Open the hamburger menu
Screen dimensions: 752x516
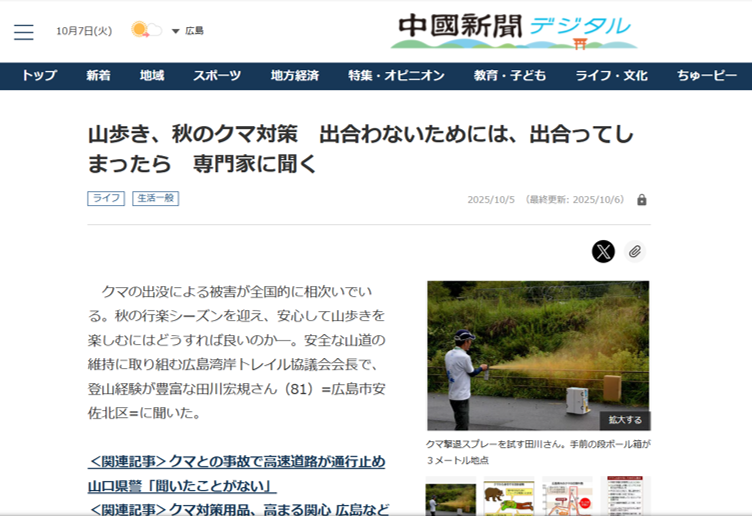(x=24, y=32)
